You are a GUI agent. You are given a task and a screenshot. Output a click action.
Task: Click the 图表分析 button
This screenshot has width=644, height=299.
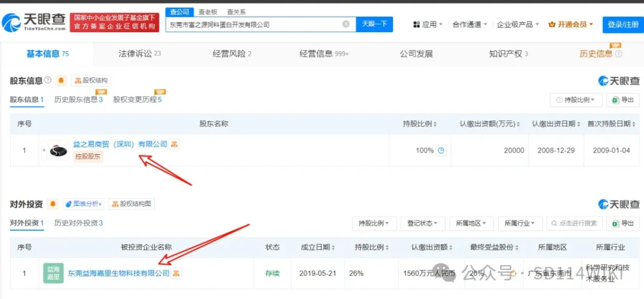(83, 204)
